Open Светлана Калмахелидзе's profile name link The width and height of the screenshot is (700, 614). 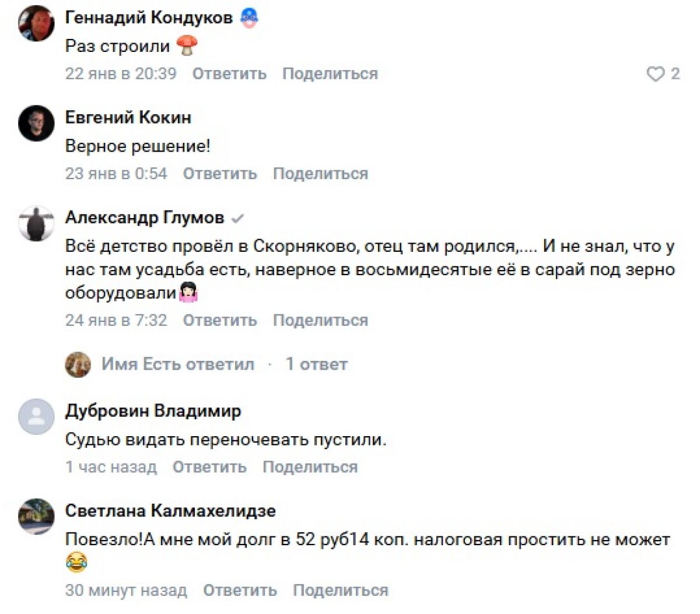click(x=170, y=511)
